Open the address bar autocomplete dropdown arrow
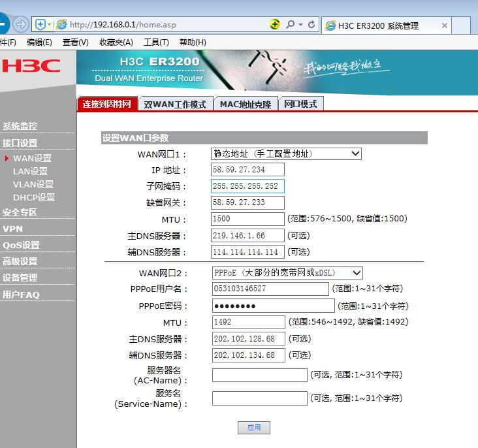478x448 pixels. coord(300,24)
